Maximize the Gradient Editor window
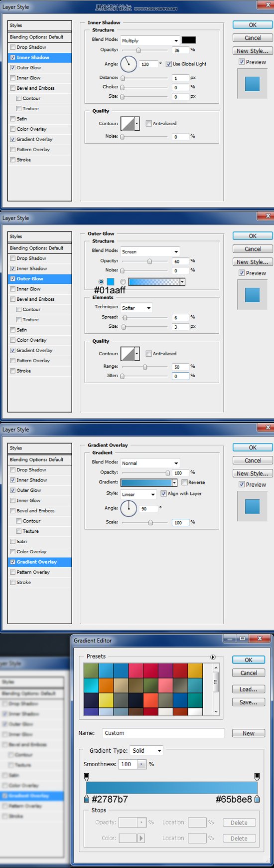Screen dimensions: 274x868 [242, 639]
